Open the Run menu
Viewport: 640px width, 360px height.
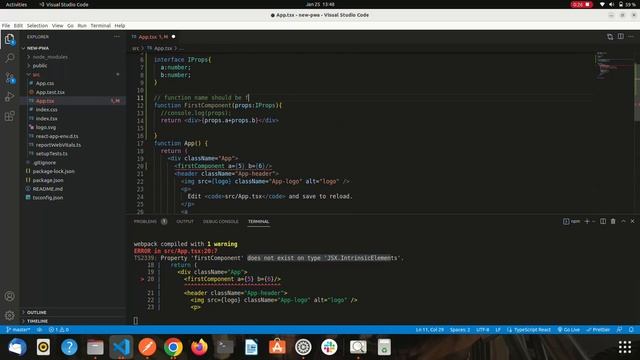point(82,25)
